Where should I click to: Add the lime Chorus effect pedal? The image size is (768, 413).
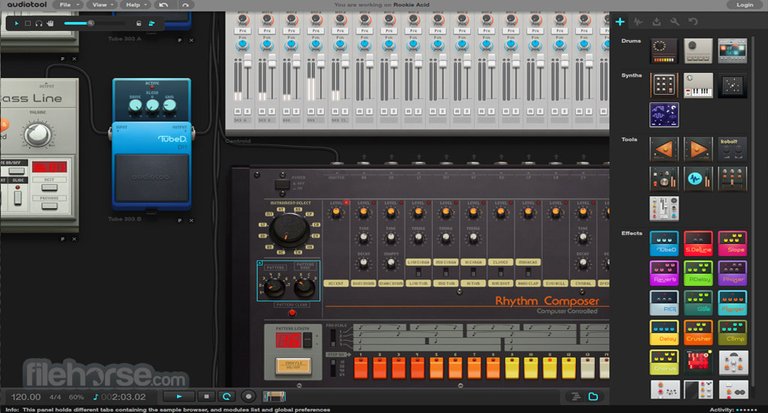point(664,362)
